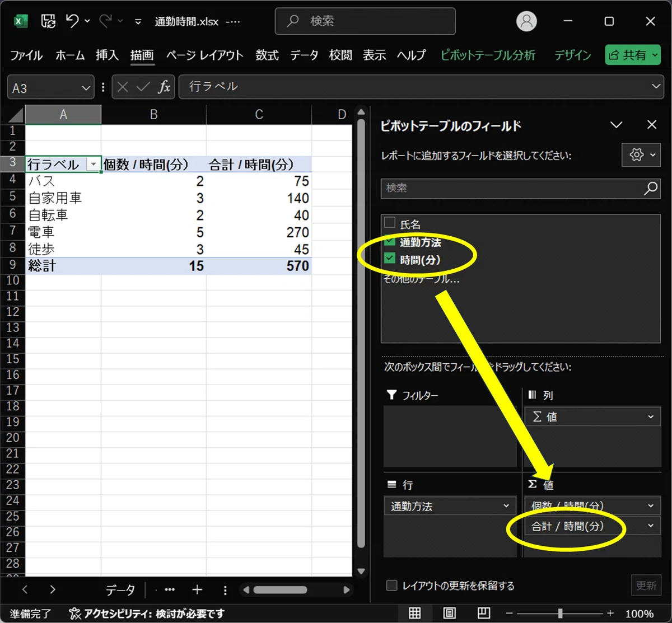Click next sheet navigation arrow
The height and width of the screenshot is (623, 672).
tap(52, 589)
